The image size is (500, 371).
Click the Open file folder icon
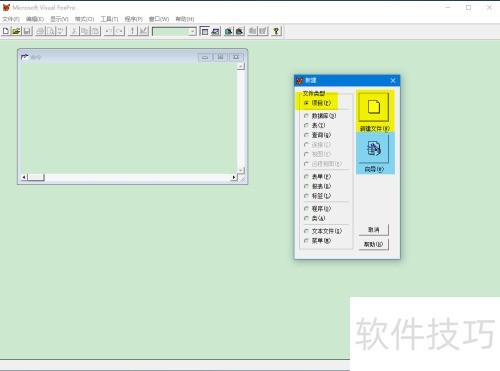coord(16,31)
